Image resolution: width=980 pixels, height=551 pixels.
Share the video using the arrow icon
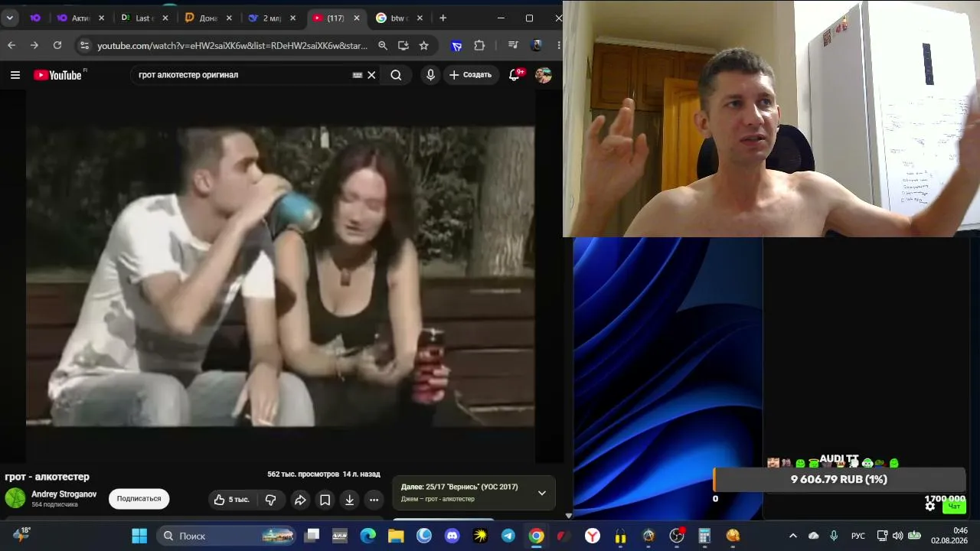[x=300, y=500]
